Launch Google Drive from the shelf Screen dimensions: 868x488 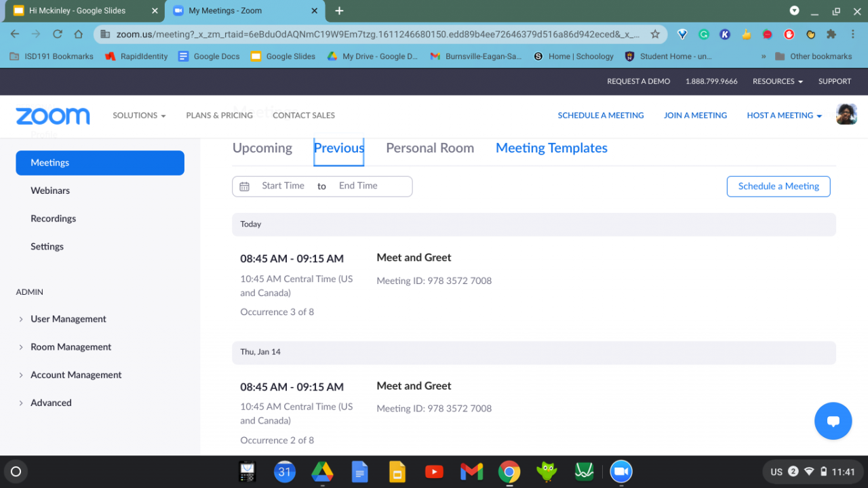[322, 472]
